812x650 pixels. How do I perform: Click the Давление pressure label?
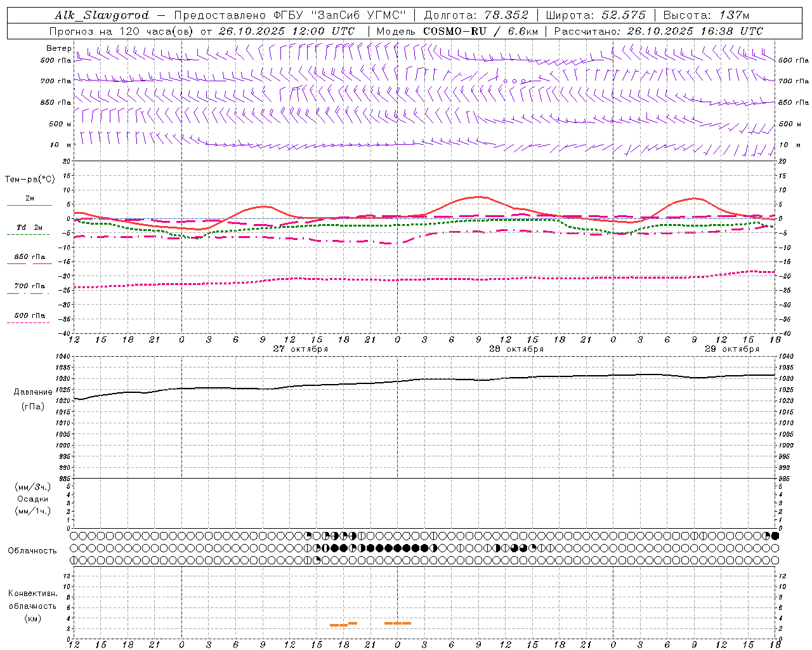(33, 392)
